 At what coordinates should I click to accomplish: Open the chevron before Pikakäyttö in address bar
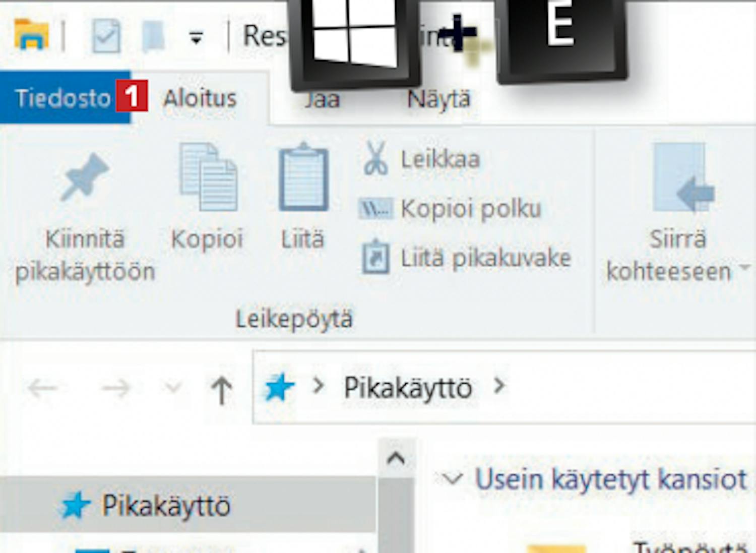[318, 386]
